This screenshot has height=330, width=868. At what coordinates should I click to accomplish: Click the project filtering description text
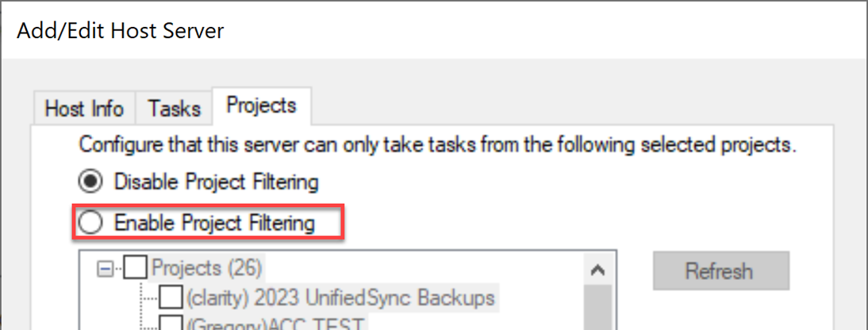pyautogui.click(x=436, y=146)
